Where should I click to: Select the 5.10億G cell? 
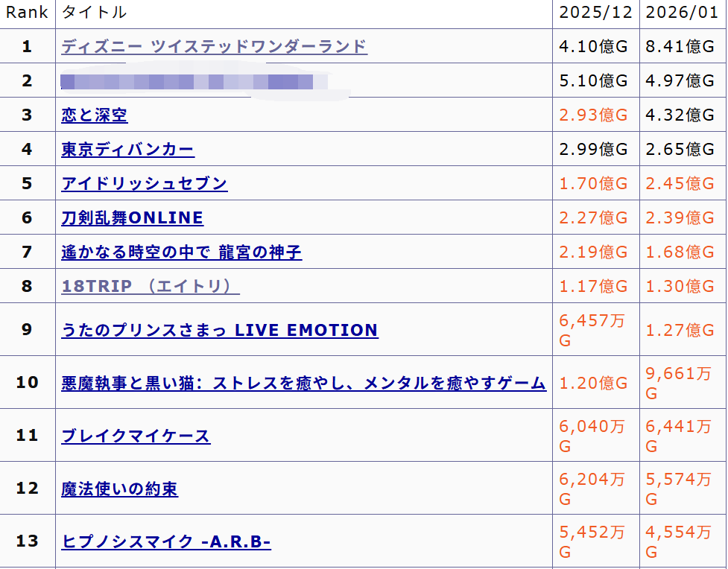pos(595,80)
